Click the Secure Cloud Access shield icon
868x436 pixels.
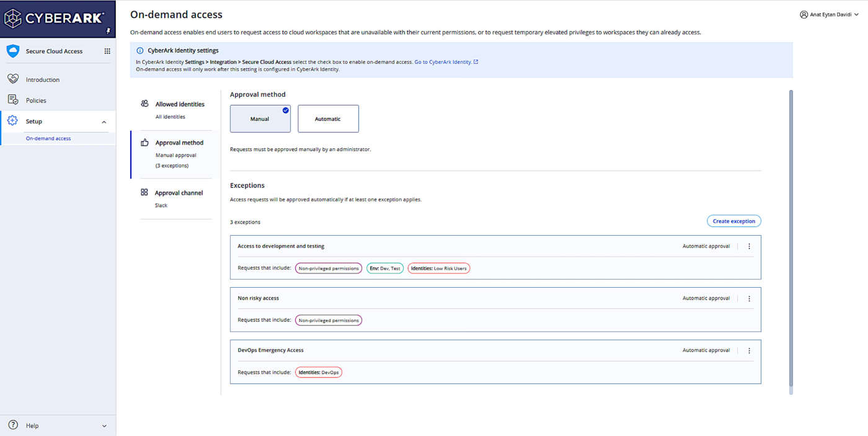click(13, 51)
